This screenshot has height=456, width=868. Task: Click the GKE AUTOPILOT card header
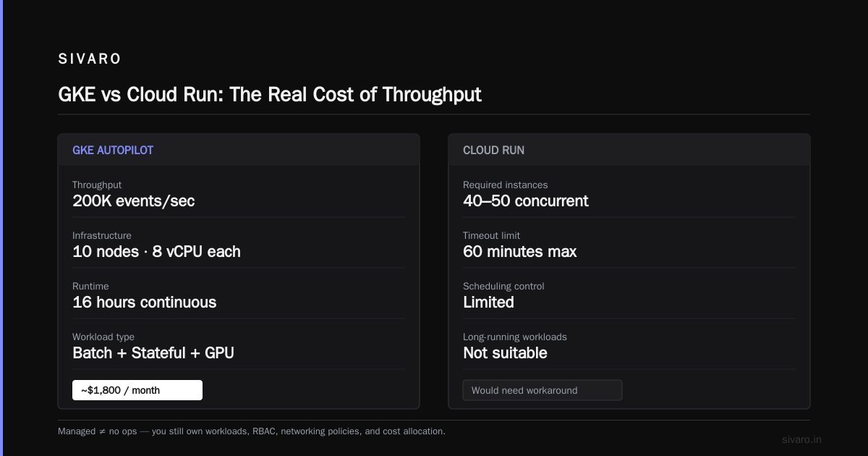pos(239,150)
